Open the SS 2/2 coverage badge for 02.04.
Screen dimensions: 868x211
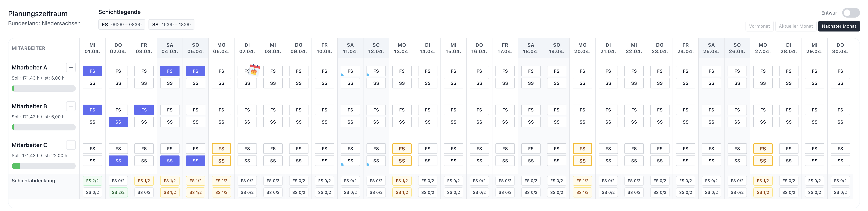pos(118,192)
